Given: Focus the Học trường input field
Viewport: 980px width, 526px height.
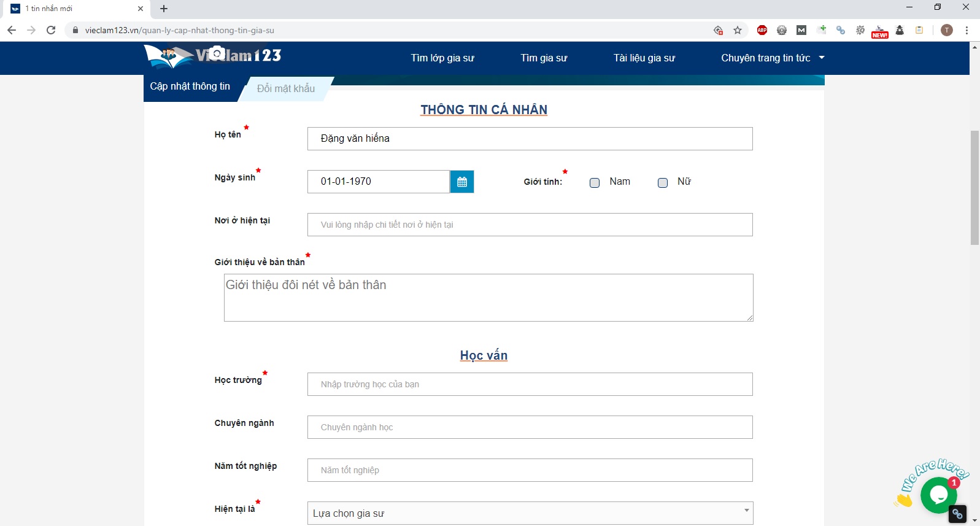Looking at the screenshot, I should [530, 384].
